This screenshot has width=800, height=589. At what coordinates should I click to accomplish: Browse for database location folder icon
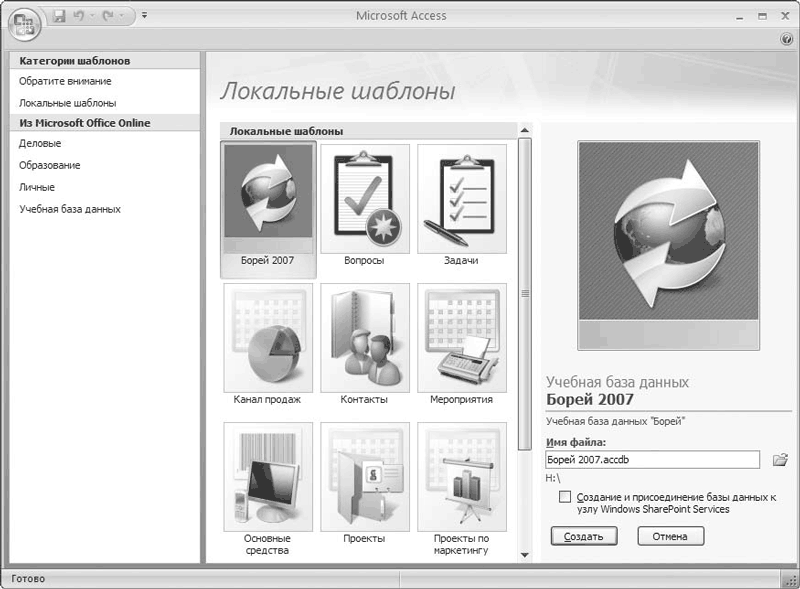pos(780,460)
